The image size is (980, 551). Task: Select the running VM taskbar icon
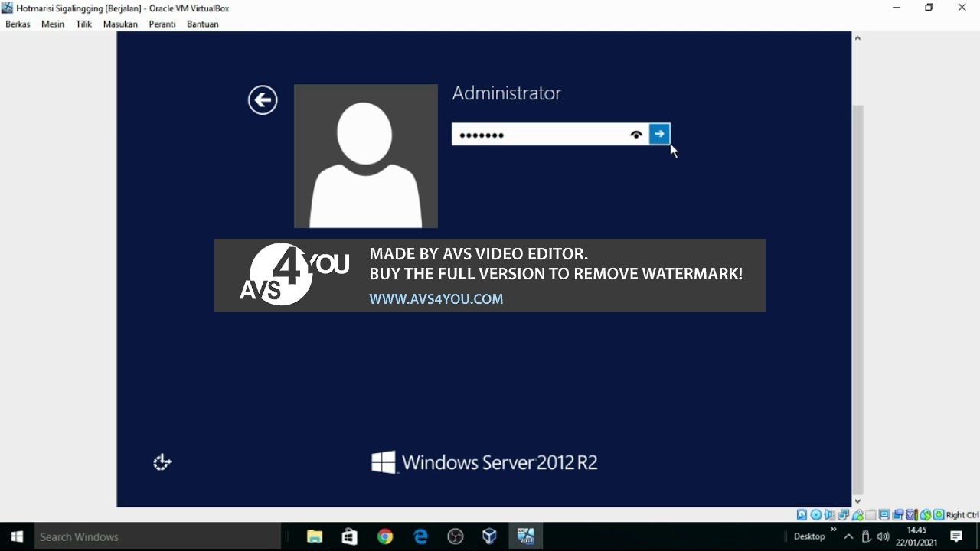[525, 536]
